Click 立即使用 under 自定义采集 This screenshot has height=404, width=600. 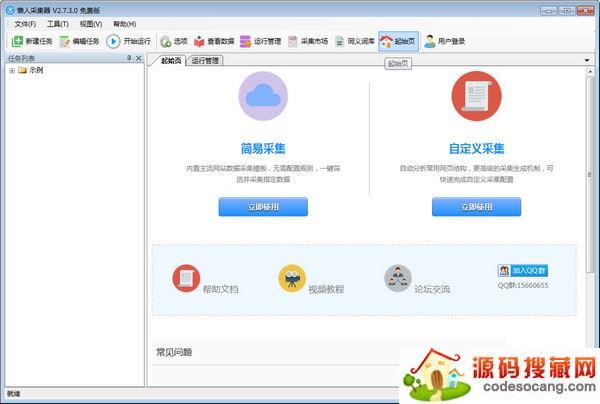pos(476,207)
